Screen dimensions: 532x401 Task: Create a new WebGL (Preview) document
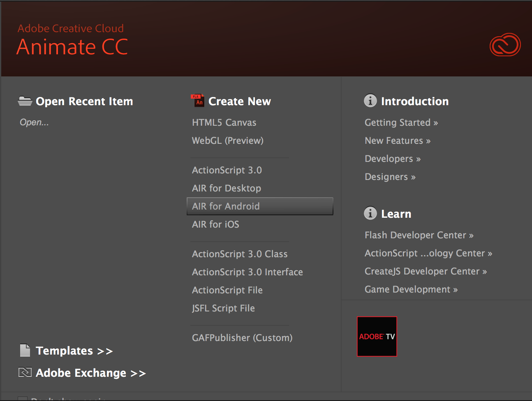(x=228, y=141)
